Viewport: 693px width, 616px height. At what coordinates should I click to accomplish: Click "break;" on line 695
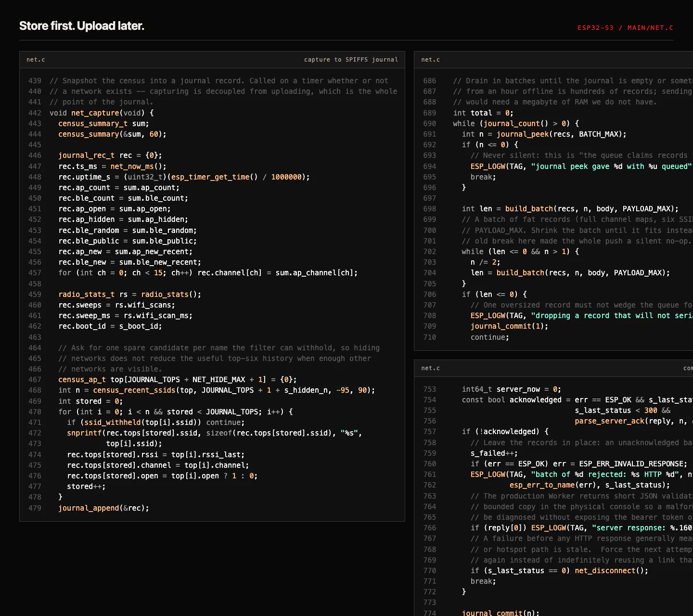483,177
